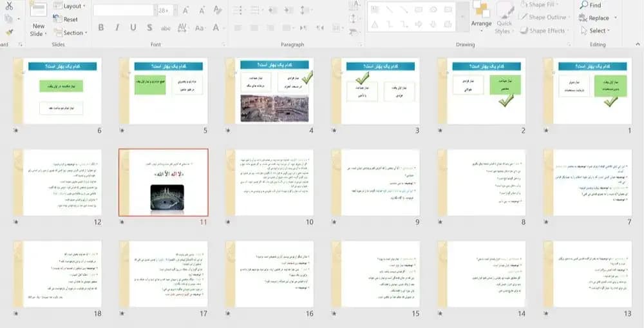Select the Text Box shape in gallery
Screen dimensions: 644x328
coord(375,10)
